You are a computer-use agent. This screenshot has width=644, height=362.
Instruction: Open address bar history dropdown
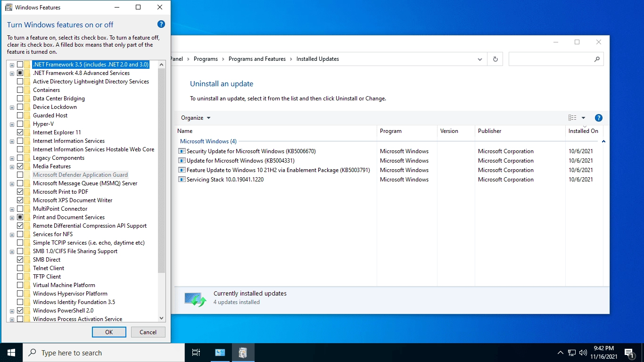coord(480,59)
